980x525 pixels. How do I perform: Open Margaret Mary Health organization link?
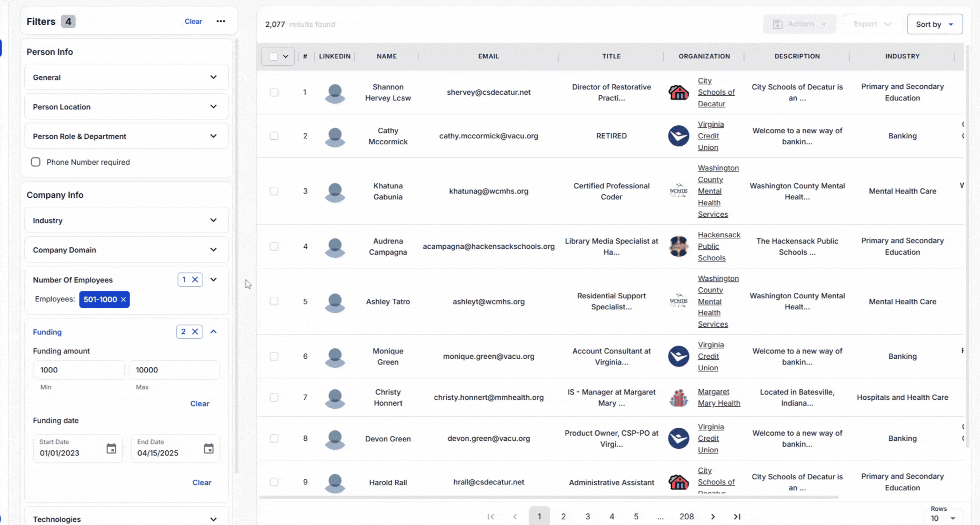tap(718, 397)
